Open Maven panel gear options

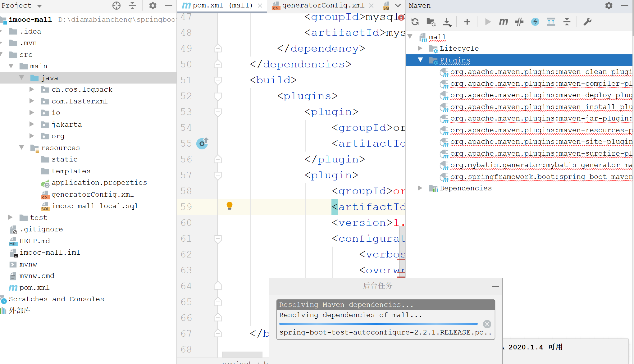609,6
